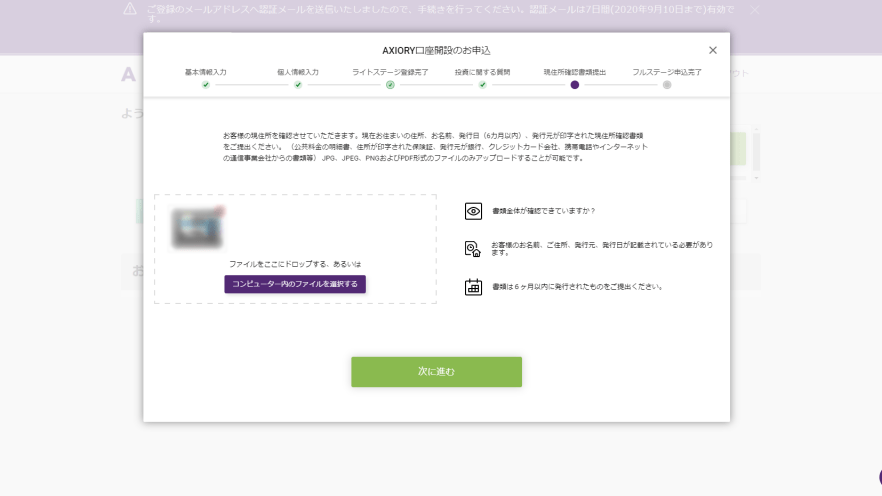The height and width of the screenshot is (496, 882).
Task: Open the chat widget at bottom right
Action: point(878,477)
